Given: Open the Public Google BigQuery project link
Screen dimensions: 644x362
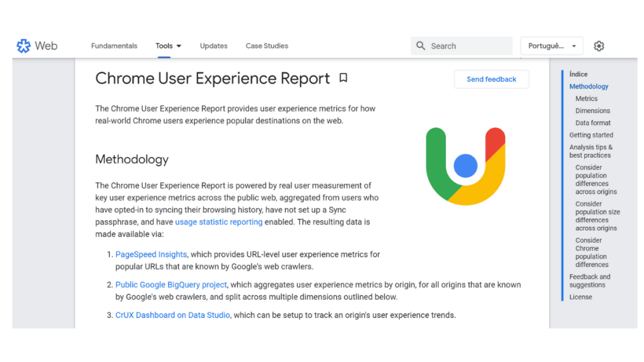Looking at the screenshot, I should (x=171, y=285).
